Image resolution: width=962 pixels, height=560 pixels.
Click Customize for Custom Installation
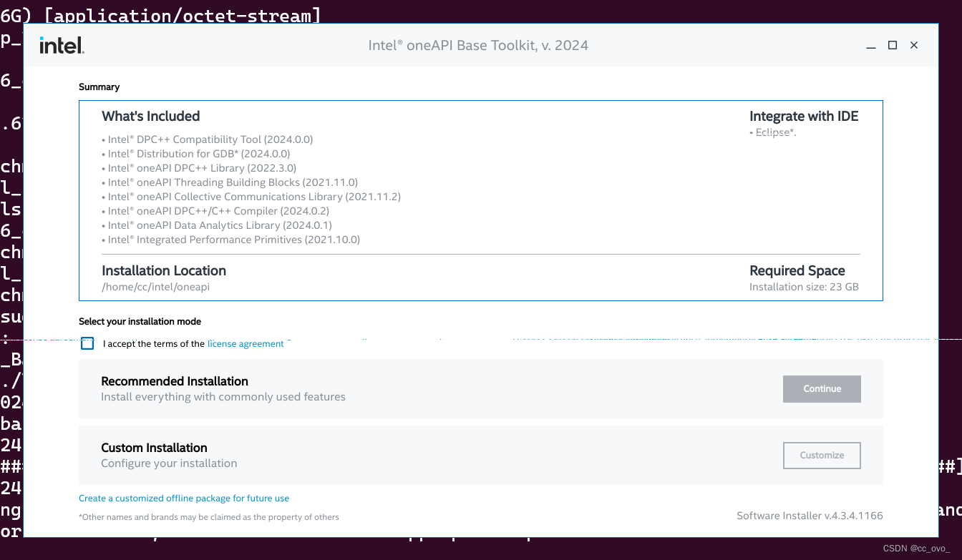pos(822,455)
